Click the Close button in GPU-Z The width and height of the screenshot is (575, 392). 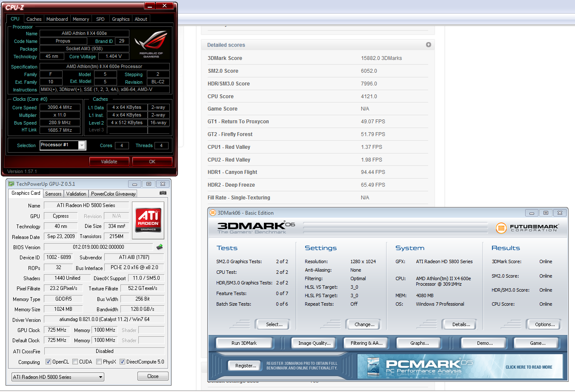[153, 376]
